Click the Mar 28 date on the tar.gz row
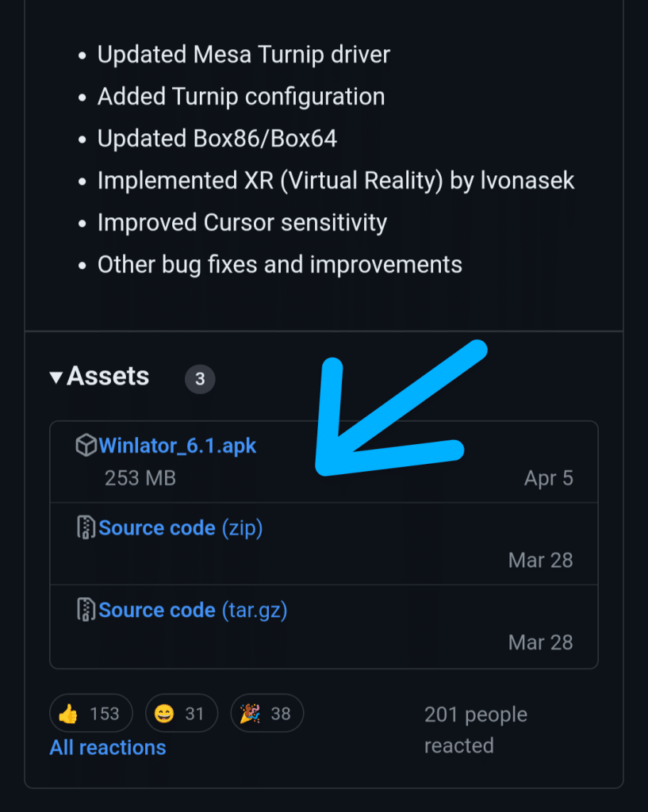The width and height of the screenshot is (648, 812). (540, 642)
